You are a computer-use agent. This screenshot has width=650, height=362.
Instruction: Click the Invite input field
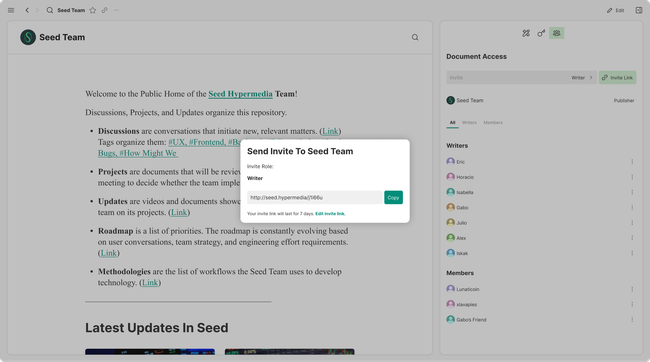click(x=507, y=78)
